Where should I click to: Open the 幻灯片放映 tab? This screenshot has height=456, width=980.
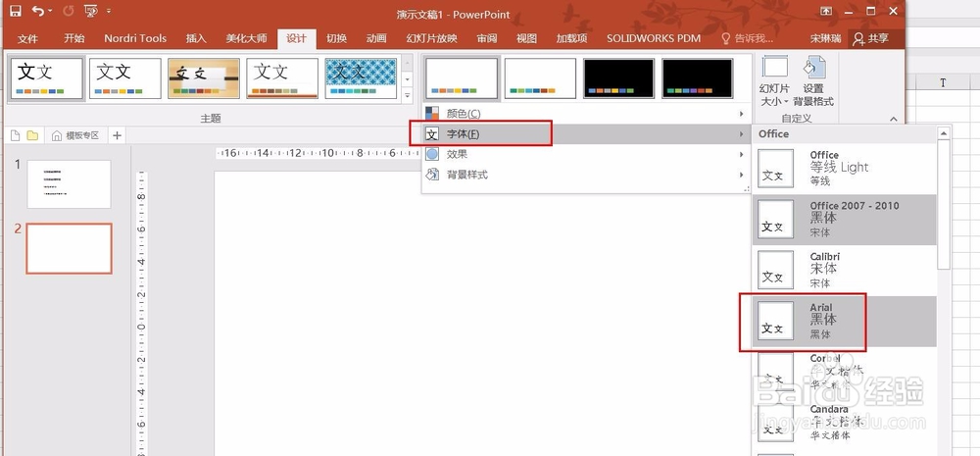[431, 38]
